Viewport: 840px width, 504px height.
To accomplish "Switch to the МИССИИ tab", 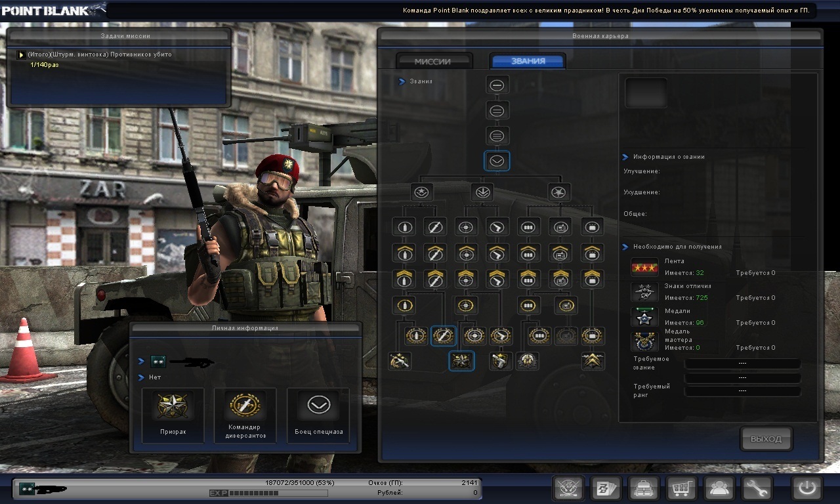I will point(433,61).
